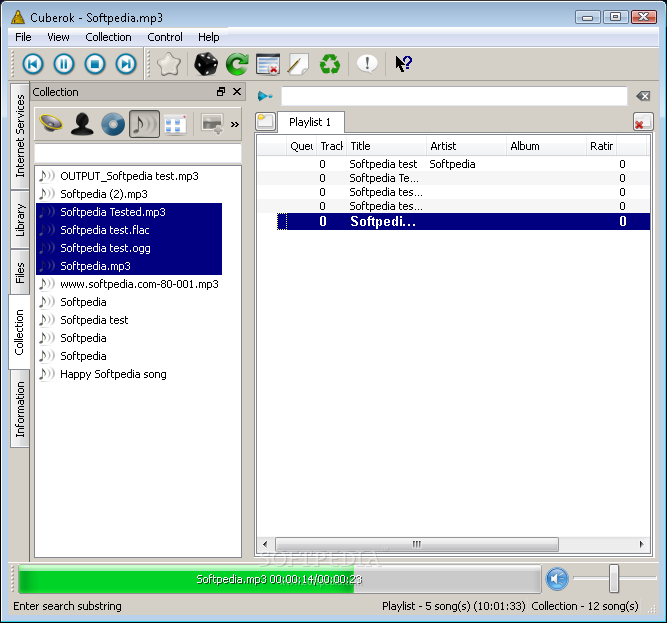Viewport: 667px width, 623px height.
Task: Close the Collection panel
Action: coord(237,91)
